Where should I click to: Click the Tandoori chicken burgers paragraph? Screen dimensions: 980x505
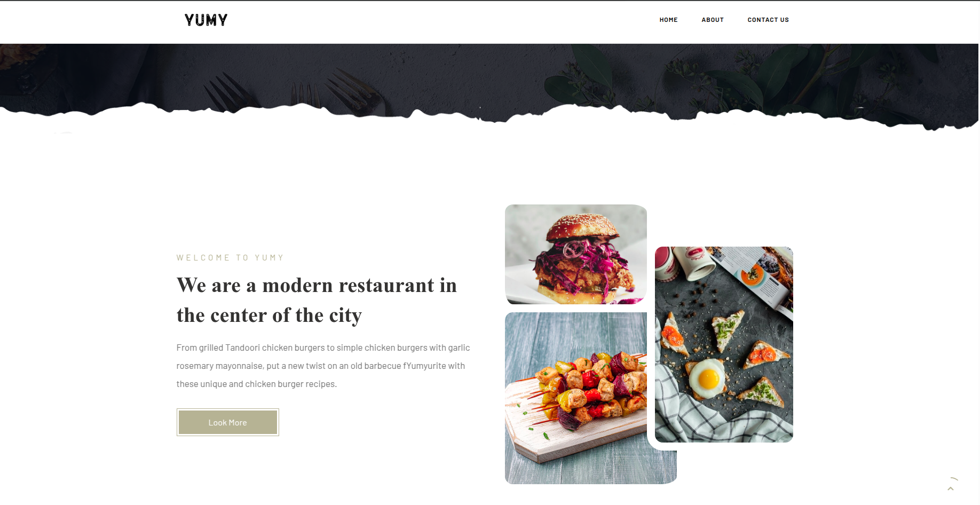pyautogui.click(x=323, y=366)
